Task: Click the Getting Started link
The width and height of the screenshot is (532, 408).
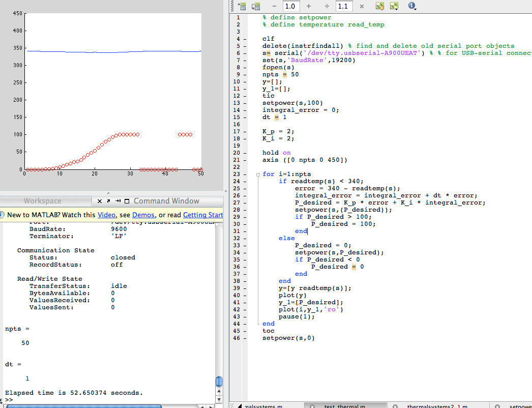Action: click(203, 215)
